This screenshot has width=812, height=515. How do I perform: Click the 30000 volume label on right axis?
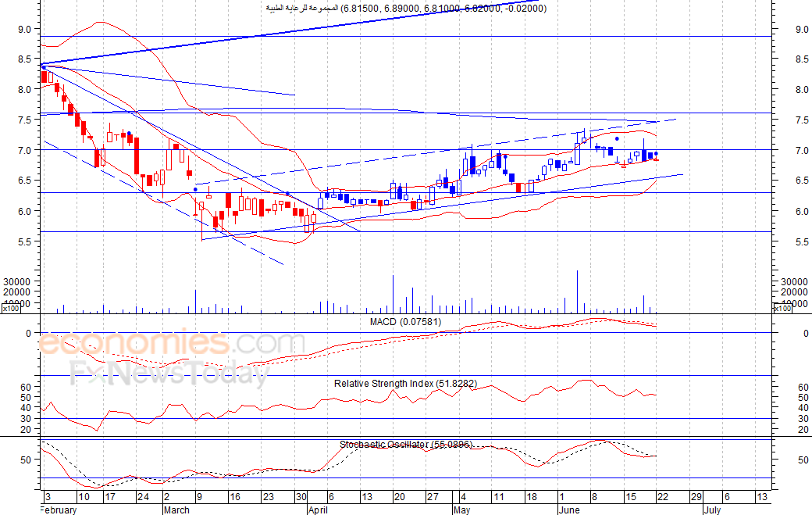pos(792,281)
